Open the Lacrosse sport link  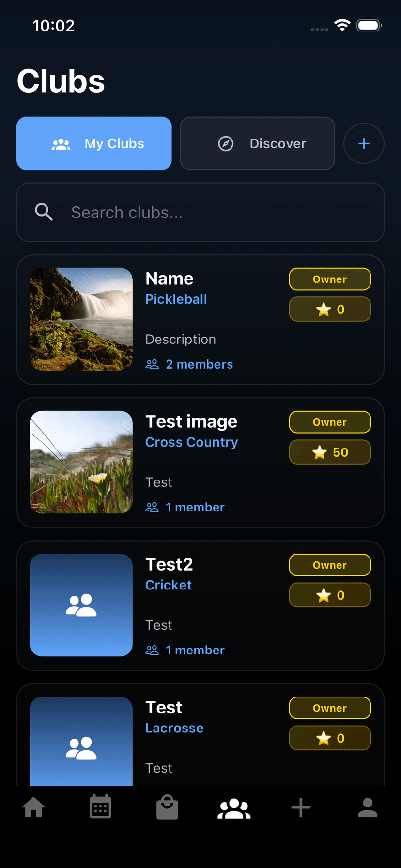click(174, 728)
